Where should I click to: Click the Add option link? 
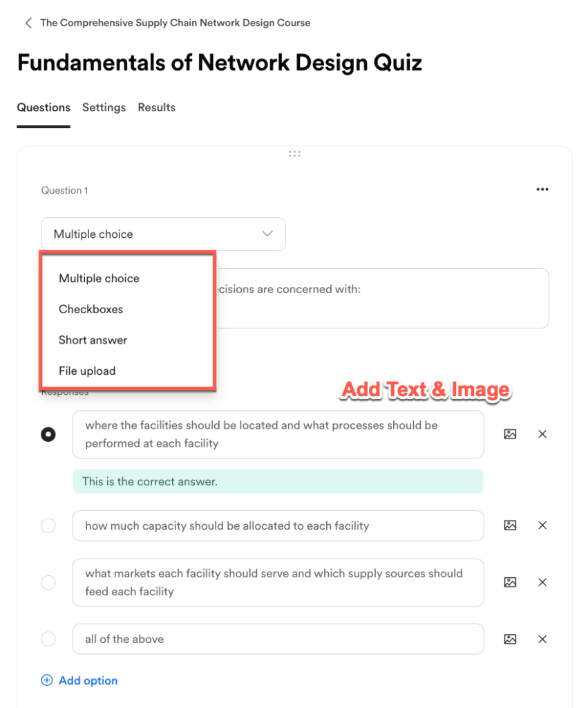tap(79, 680)
